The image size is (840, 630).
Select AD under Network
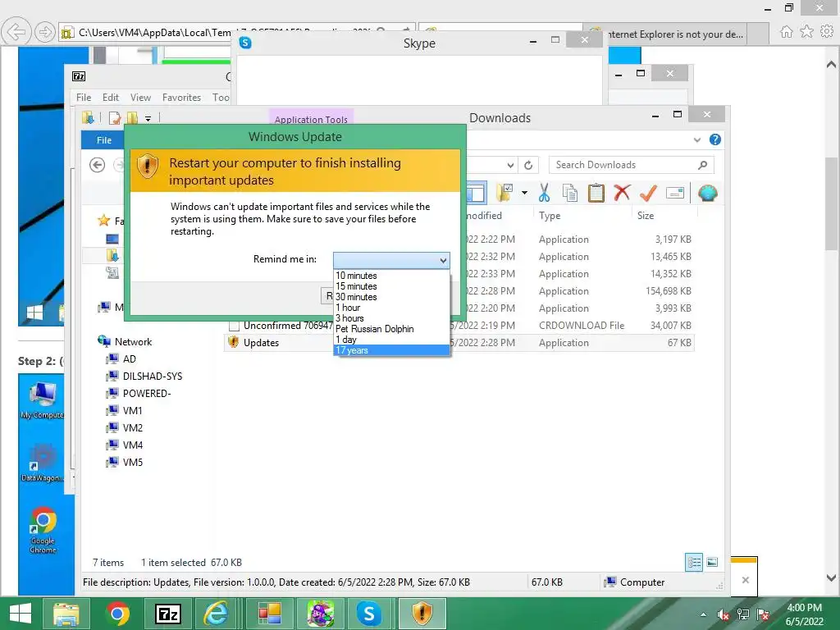[129, 359]
